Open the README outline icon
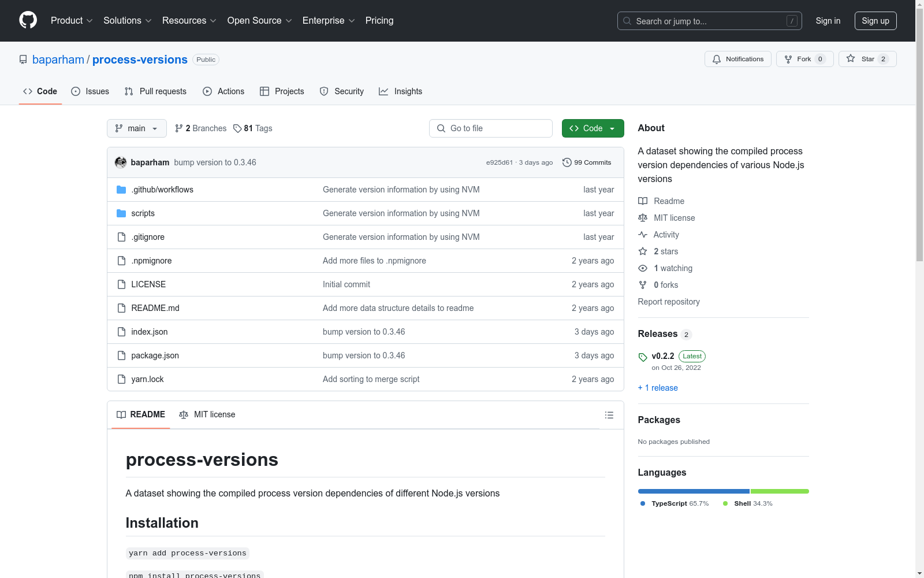 coord(609,415)
